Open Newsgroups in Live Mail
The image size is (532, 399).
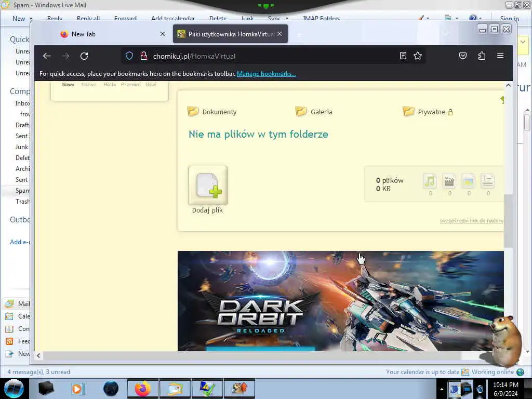pyautogui.click(x=18, y=354)
